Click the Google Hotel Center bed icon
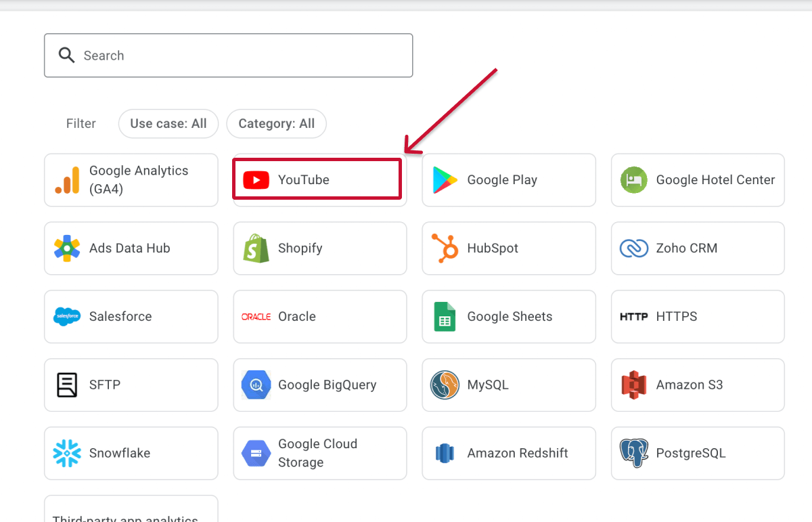 pos(634,180)
